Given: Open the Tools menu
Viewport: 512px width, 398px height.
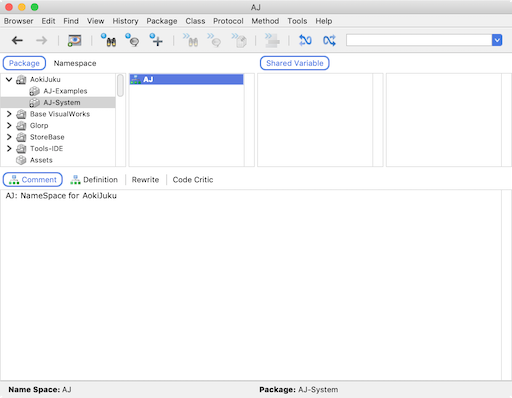Looking at the screenshot, I should coord(297,21).
